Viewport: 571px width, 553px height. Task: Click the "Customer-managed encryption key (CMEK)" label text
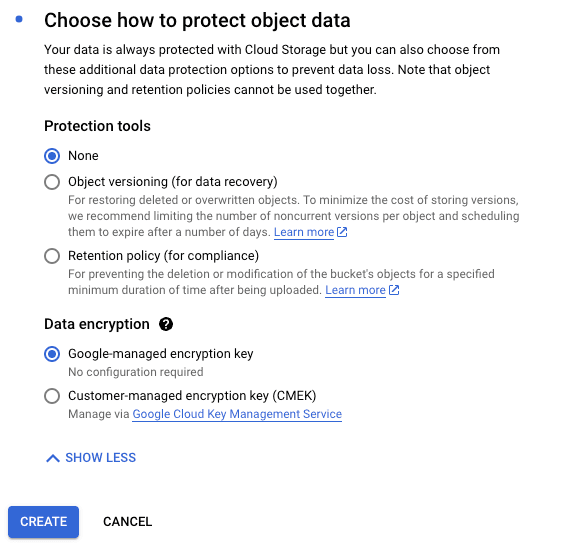(x=192, y=396)
